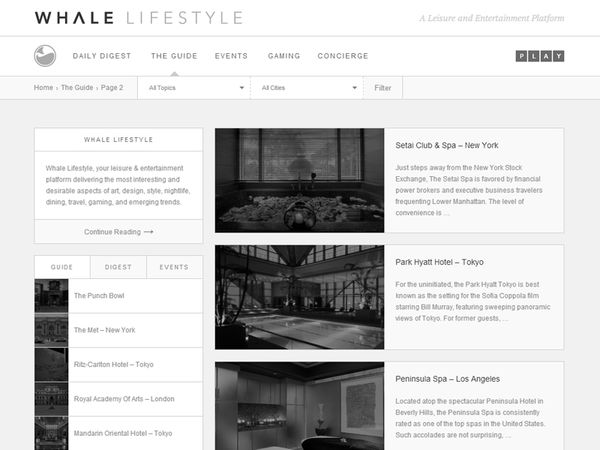The height and width of the screenshot is (450, 600).
Task: Switch to the Digest sidebar tab
Action: [x=118, y=267]
